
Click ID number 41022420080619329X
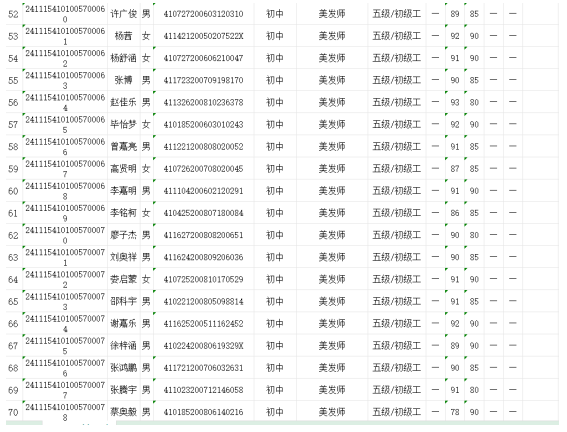203,346
